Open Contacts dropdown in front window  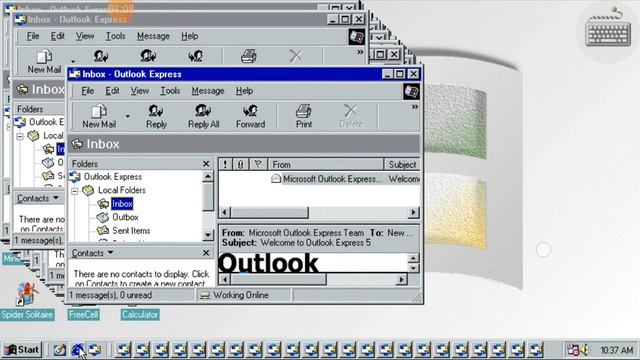pyautogui.click(x=93, y=253)
